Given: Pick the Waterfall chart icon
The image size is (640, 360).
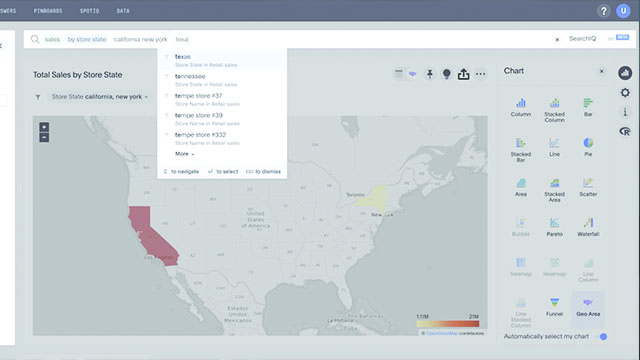Looking at the screenshot, I should pyautogui.click(x=588, y=227).
